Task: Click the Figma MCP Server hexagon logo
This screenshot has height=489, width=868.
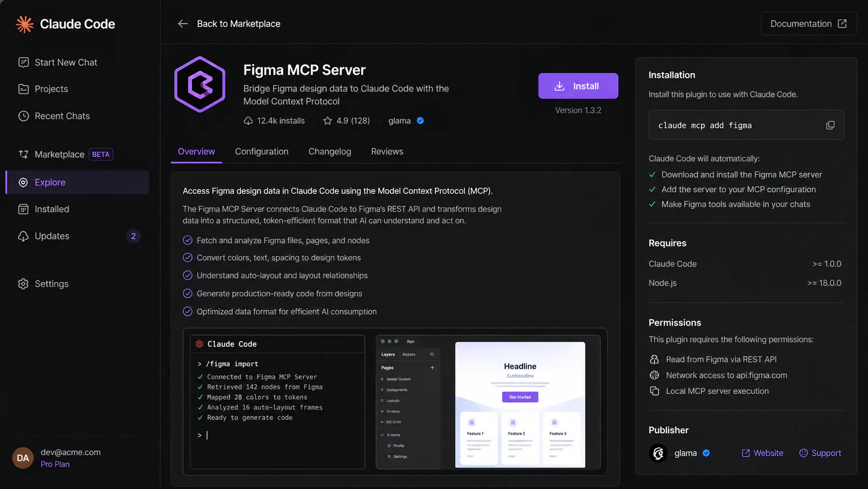Action: point(200,84)
